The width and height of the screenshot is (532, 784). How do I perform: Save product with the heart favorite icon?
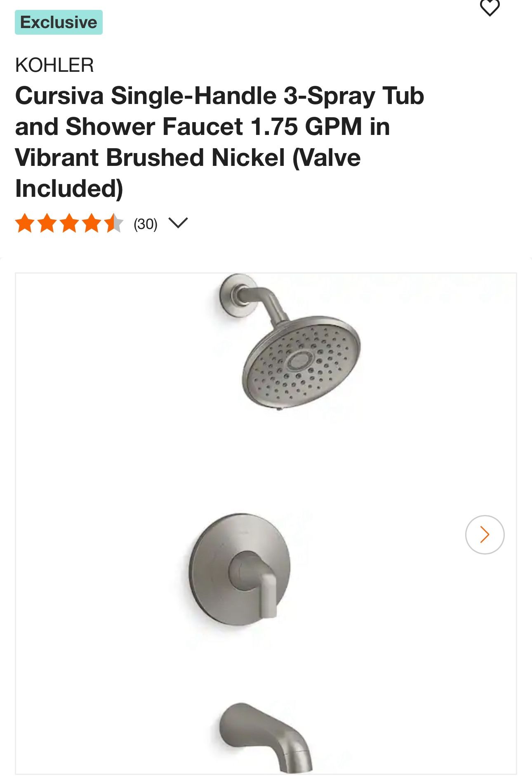490,7
